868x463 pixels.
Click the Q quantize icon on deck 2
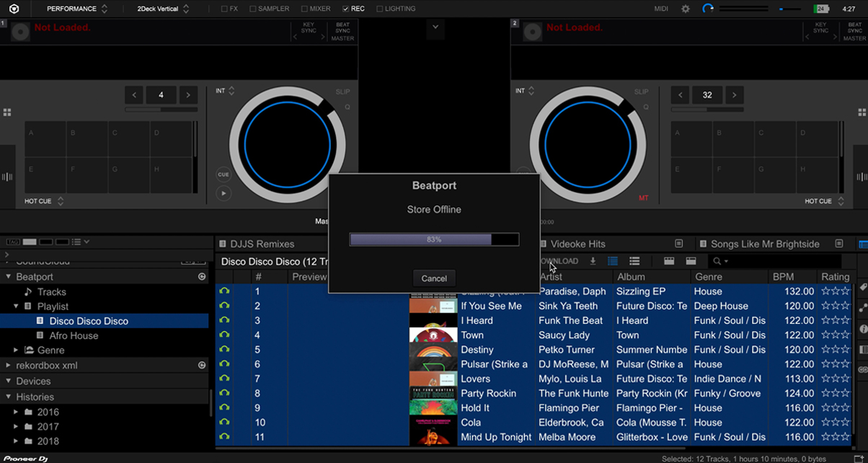(x=645, y=107)
